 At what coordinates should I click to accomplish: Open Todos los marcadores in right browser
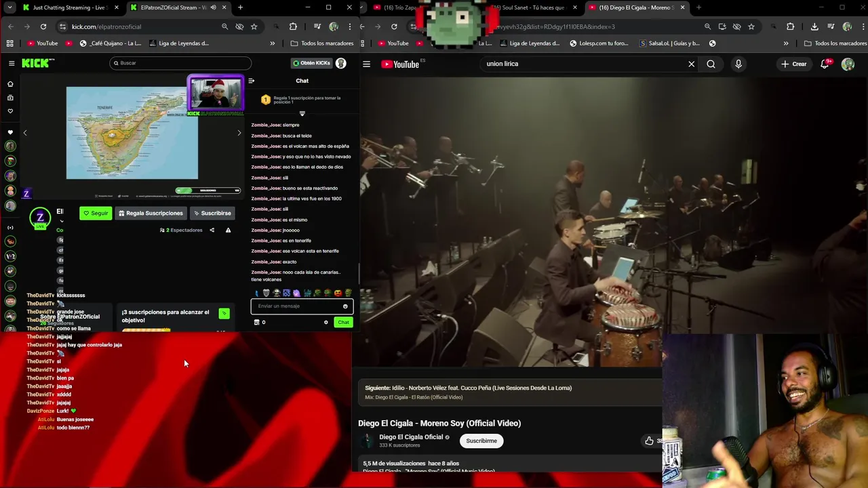click(x=835, y=43)
